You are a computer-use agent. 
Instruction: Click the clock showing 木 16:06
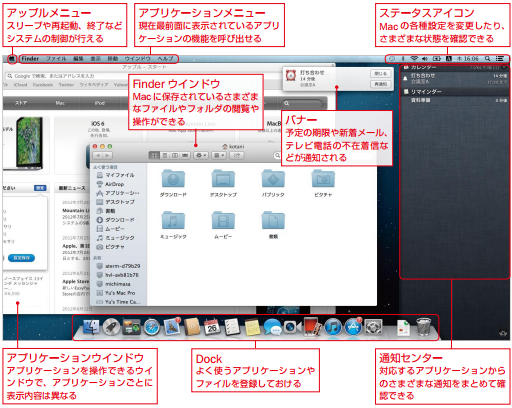(467, 59)
